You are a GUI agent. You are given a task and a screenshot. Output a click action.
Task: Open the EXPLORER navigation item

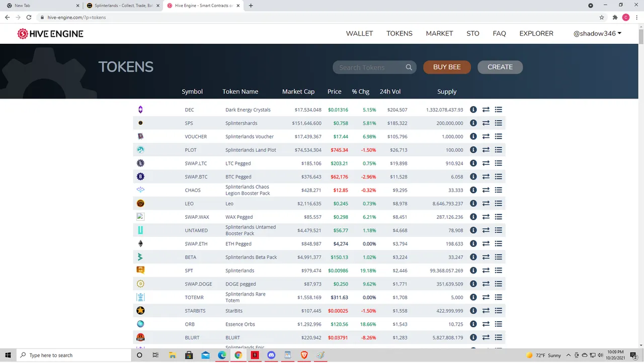tap(536, 34)
